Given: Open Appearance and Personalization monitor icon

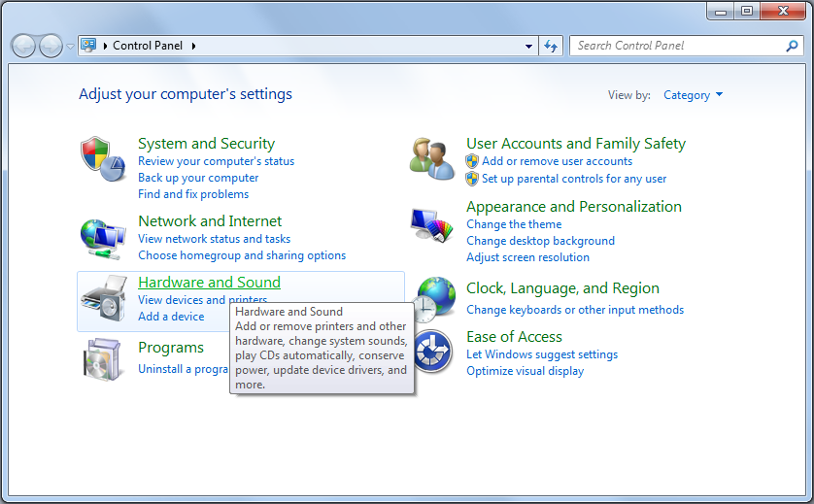Looking at the screenshot, I should point(432,224).
